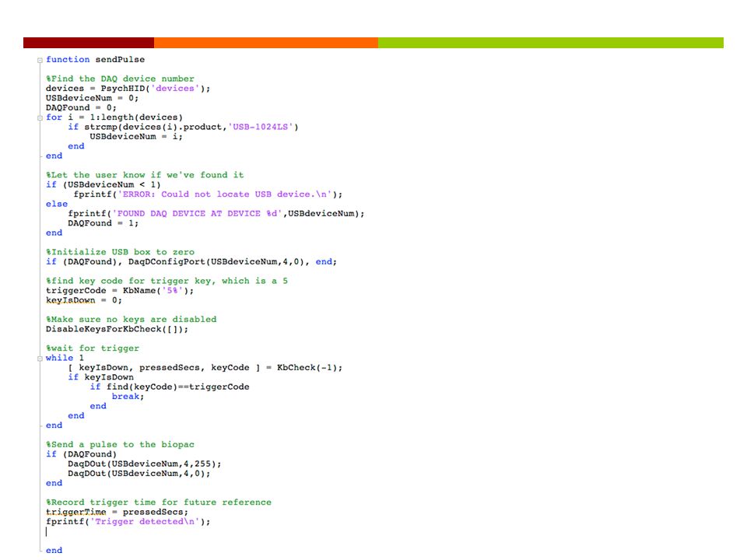Click the underlined 'keyIsDown = 0;' line

point(84,300)
